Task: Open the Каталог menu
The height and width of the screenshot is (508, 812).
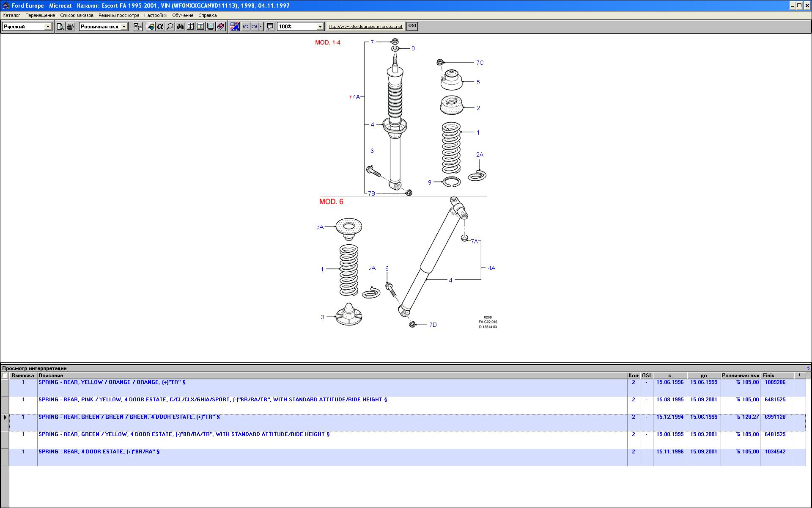Action: (11, 15)
